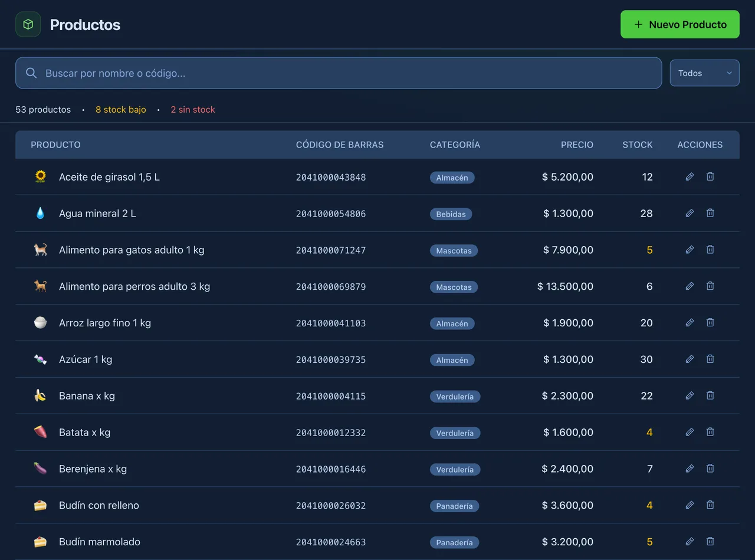This screenshot has width=755, height=560.
Task: Click the Budín con relleno product name
Action: click(x=99, y=505)
